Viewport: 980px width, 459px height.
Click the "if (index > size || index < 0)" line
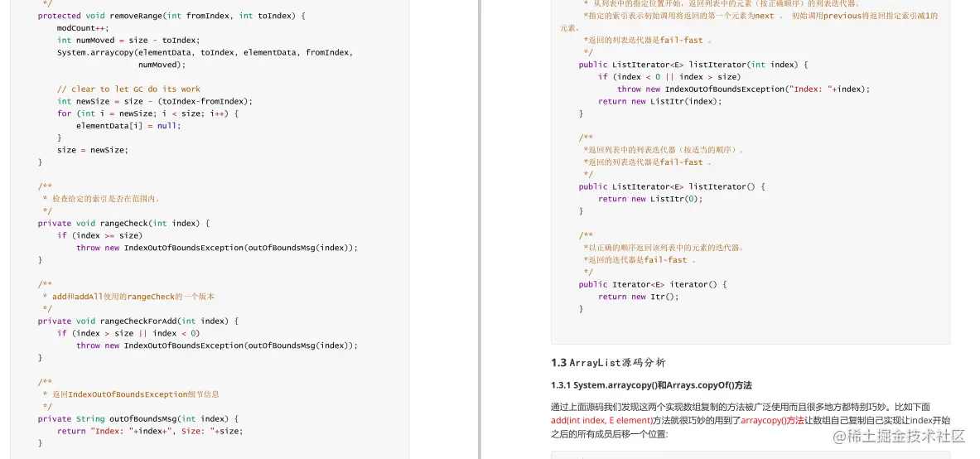(128, 333)
